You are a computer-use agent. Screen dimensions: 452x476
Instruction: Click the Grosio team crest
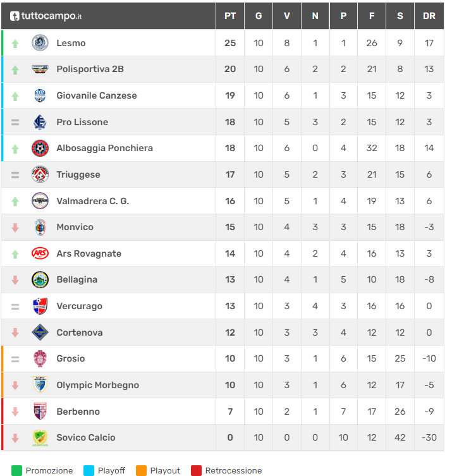40,358
